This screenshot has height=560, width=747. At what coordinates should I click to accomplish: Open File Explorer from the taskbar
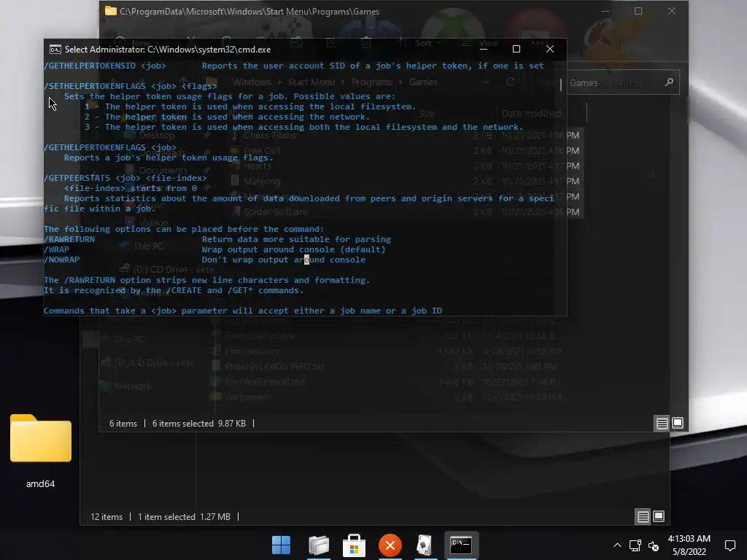pos(318,545)
